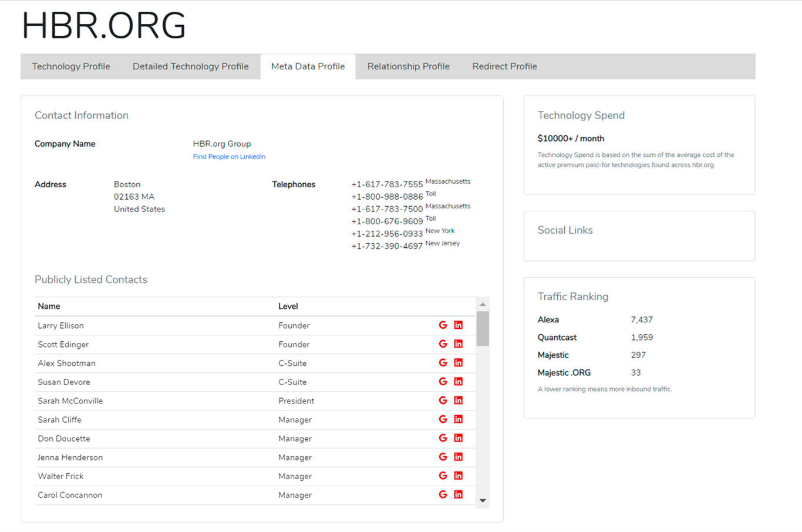Select the Meta Data Profile tab

308,66
